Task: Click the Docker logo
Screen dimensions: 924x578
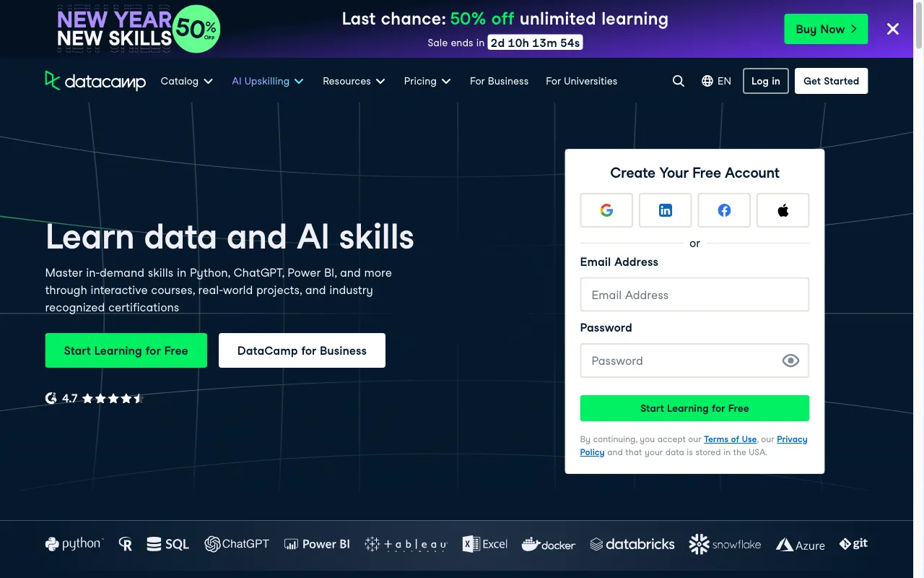Action: pos(549,544)
